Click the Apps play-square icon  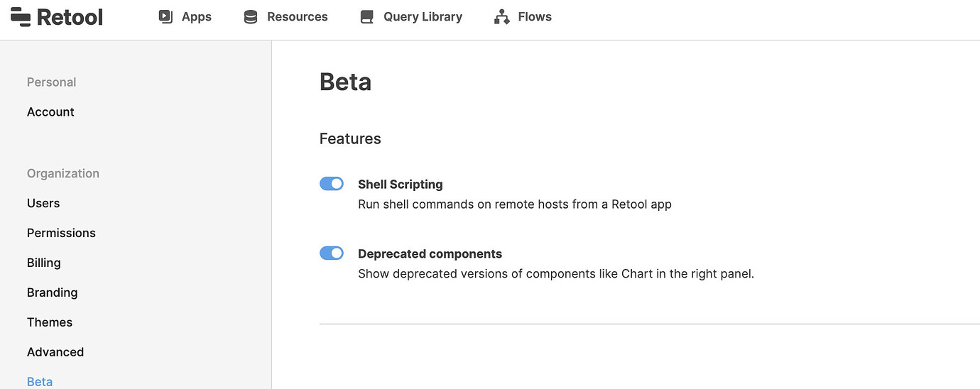point(165,16)
